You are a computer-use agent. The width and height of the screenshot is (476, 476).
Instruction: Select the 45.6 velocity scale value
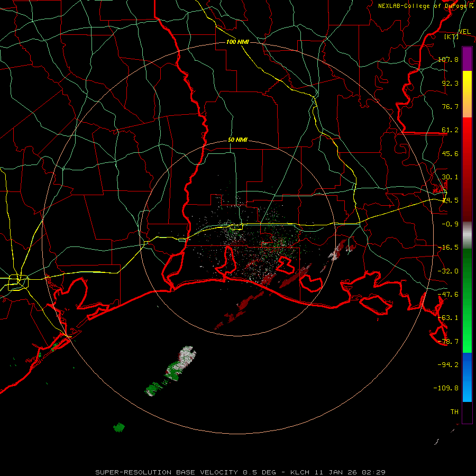coord(450,153)
